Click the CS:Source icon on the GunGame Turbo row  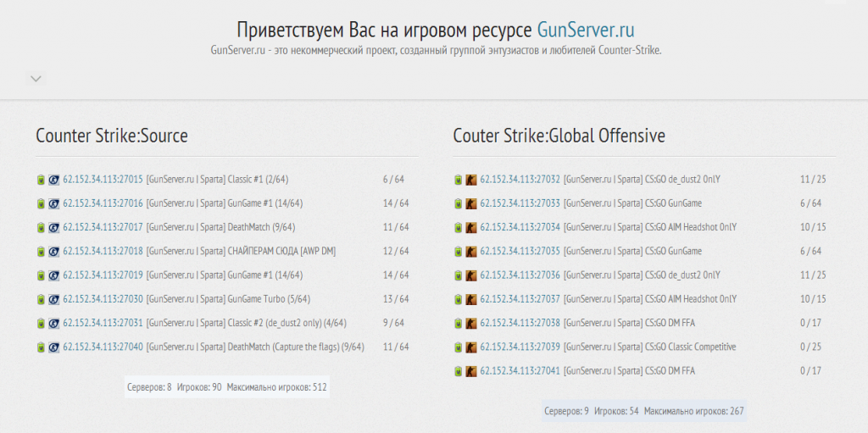tap(53, 299)
